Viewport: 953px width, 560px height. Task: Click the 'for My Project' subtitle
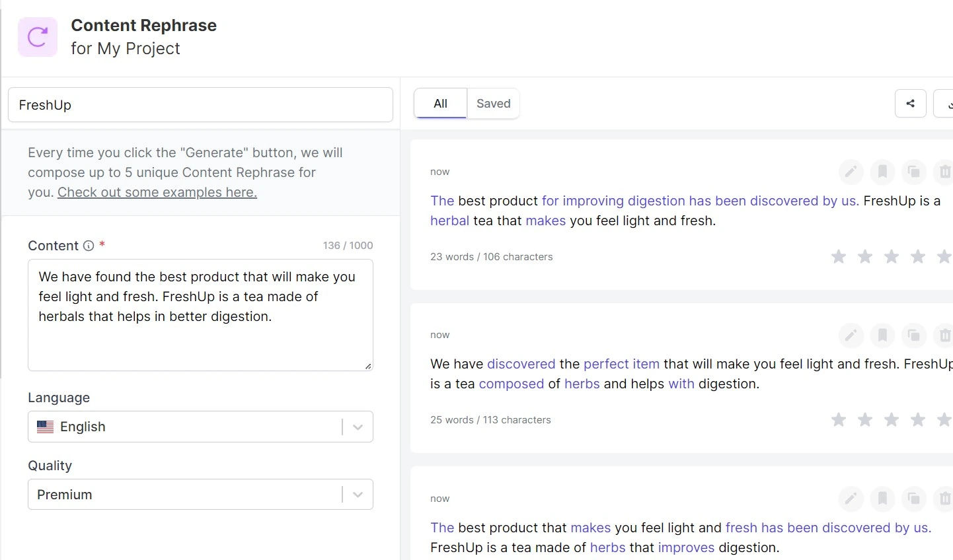[x=126, y=49]
